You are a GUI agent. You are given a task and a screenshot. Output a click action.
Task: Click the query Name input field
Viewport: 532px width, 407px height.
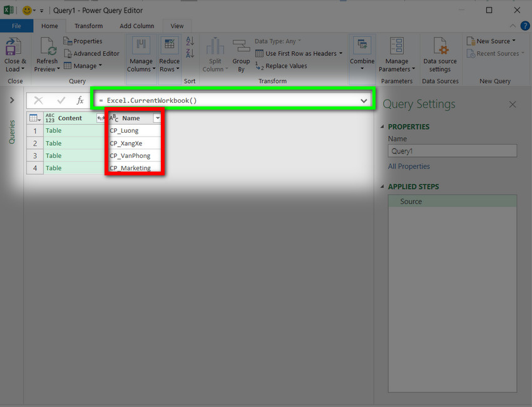453,151
